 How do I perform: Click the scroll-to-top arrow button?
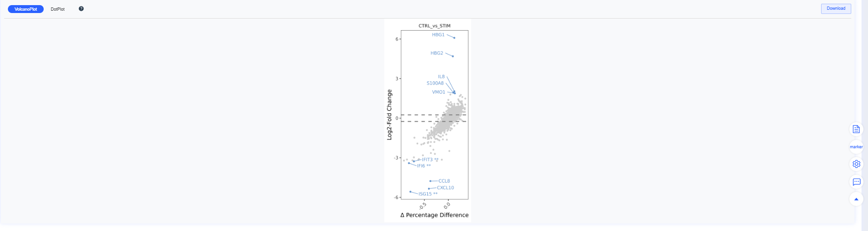pos(856,199)
